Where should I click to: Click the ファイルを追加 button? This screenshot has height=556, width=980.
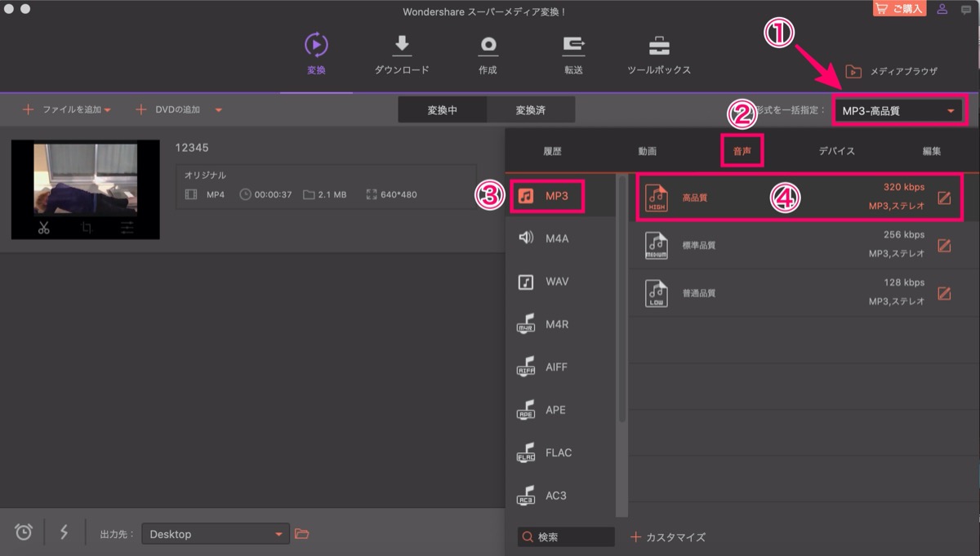tap(61, 109)
